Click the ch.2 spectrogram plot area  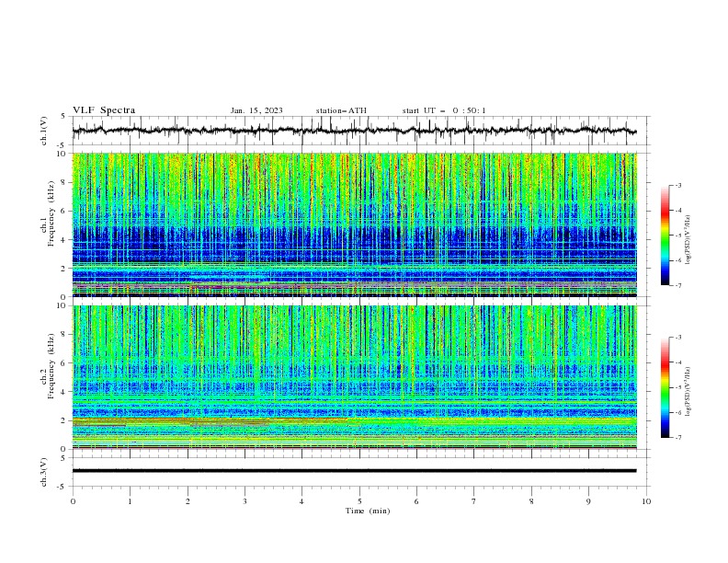click(x=354, y=377)
